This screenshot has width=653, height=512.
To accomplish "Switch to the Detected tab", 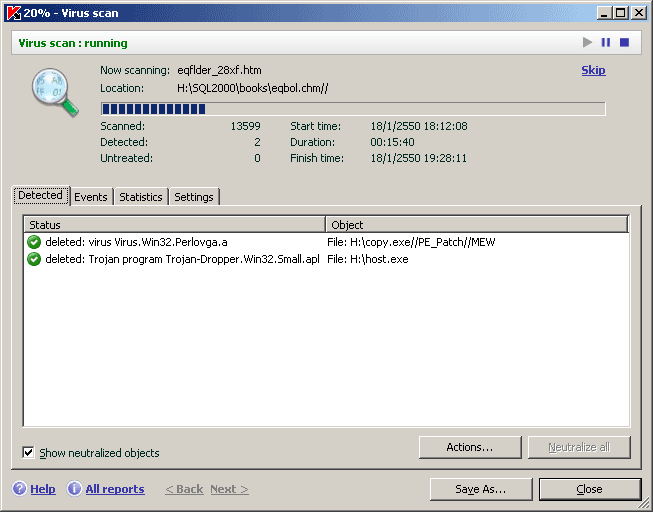I will coord(41,195).
